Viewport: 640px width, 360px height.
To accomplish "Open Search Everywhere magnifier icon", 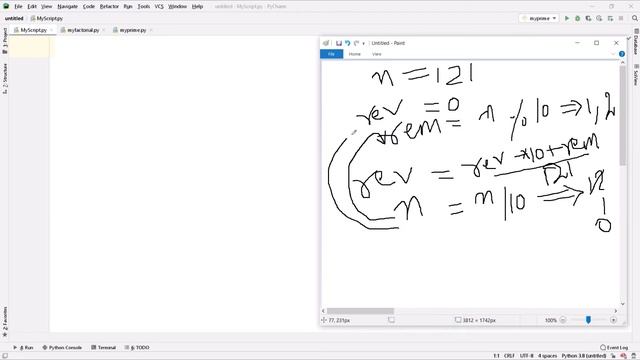I will 635,18.
